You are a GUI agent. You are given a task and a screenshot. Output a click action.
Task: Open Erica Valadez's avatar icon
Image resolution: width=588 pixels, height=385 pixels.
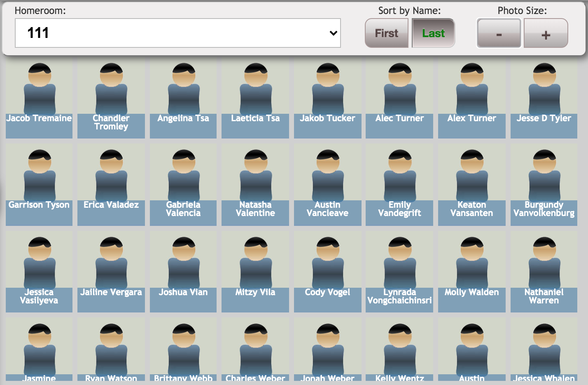click(x=111, y=175)
